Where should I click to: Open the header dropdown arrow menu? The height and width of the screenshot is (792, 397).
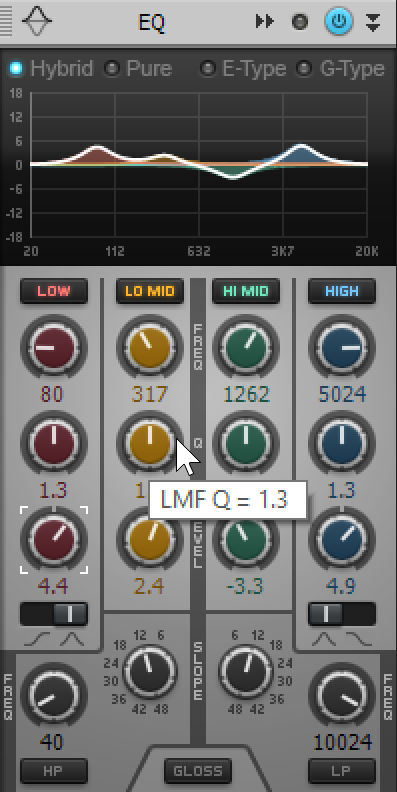coord(373,22)
